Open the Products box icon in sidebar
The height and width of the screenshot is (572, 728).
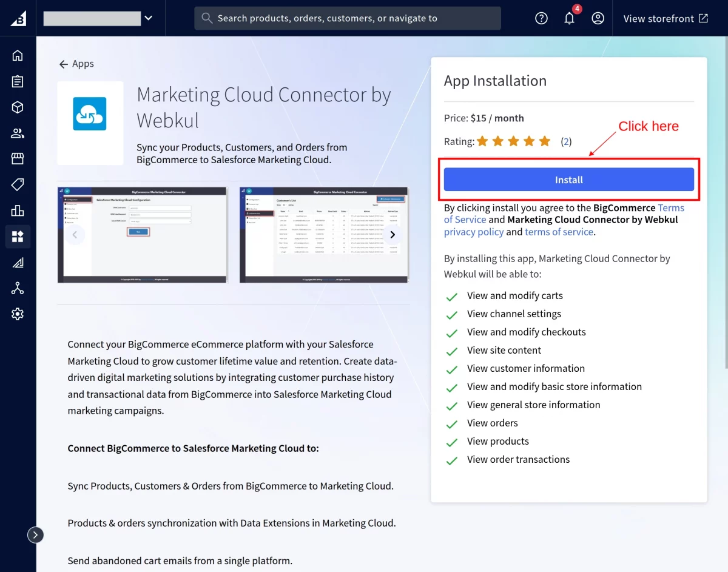[x=18, y=107]
